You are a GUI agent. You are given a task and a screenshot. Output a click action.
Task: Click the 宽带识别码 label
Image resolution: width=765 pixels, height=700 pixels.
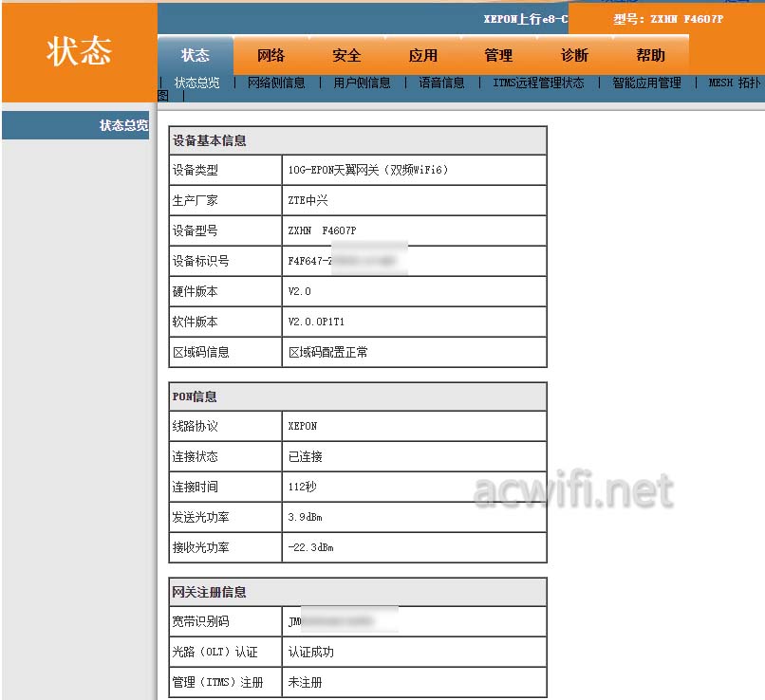pyautogui.click(x=200, y=621)
